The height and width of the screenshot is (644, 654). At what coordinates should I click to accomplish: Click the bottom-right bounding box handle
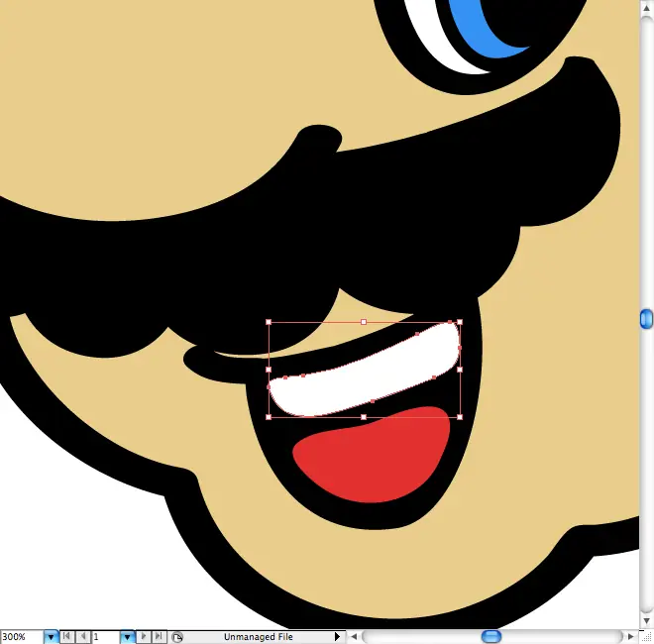(x=460, y=417)
